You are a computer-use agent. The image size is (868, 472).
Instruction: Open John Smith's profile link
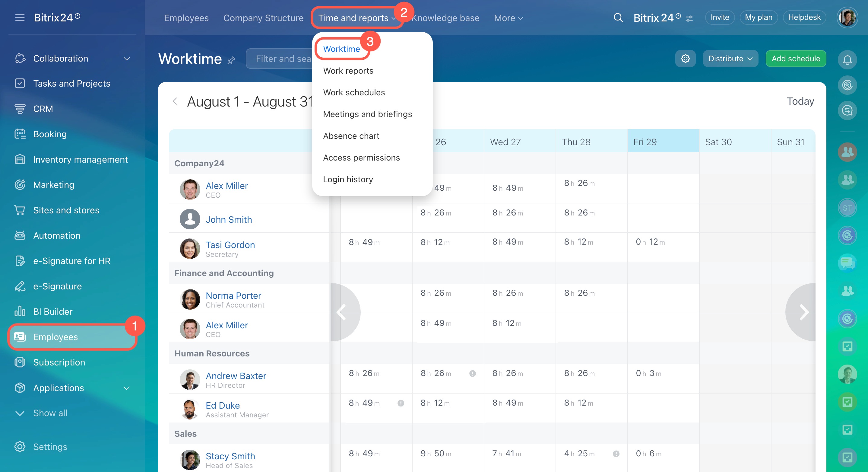tap(229, 219)
